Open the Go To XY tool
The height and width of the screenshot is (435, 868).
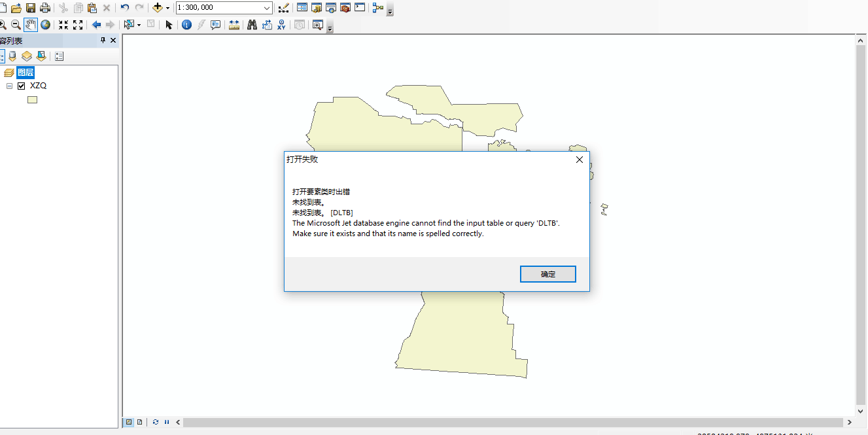281,25
